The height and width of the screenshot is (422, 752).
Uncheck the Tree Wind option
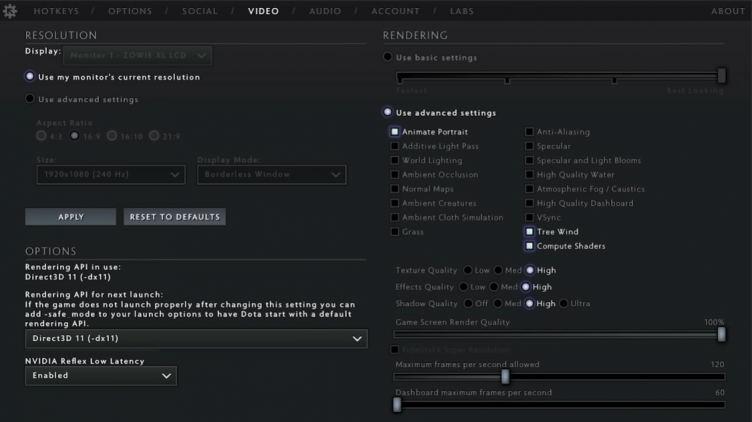pyautogui.click(x=530, y=232)
